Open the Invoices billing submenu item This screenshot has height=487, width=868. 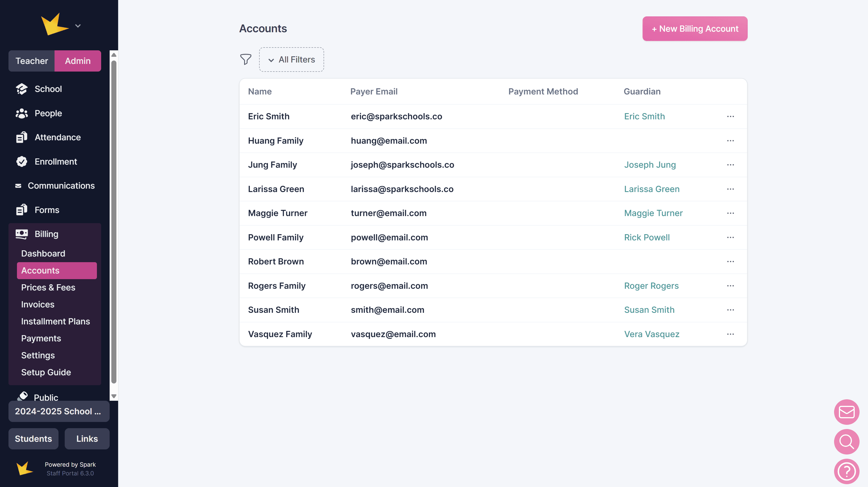tap(38, 304)
